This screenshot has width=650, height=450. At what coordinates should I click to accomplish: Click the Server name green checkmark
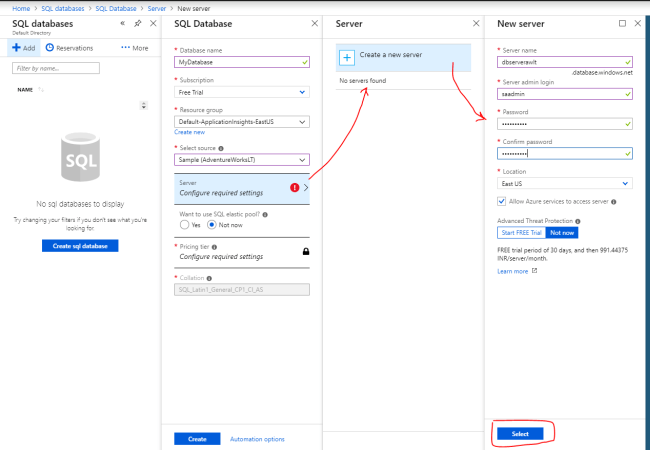pos(628,62)
